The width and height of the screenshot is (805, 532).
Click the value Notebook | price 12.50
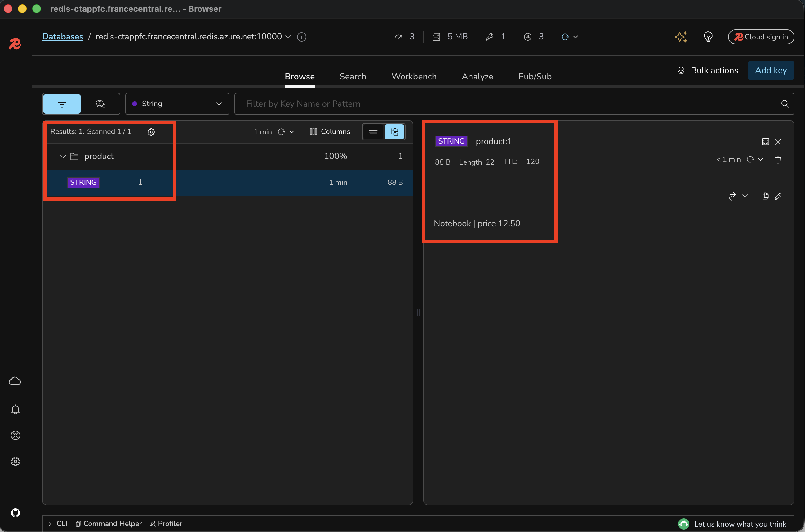point(477,224)
